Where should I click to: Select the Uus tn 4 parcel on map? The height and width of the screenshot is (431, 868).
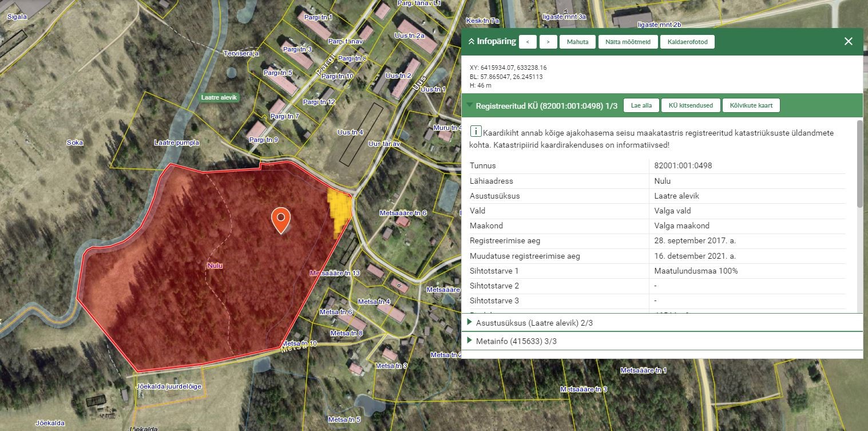pos(350,132)
